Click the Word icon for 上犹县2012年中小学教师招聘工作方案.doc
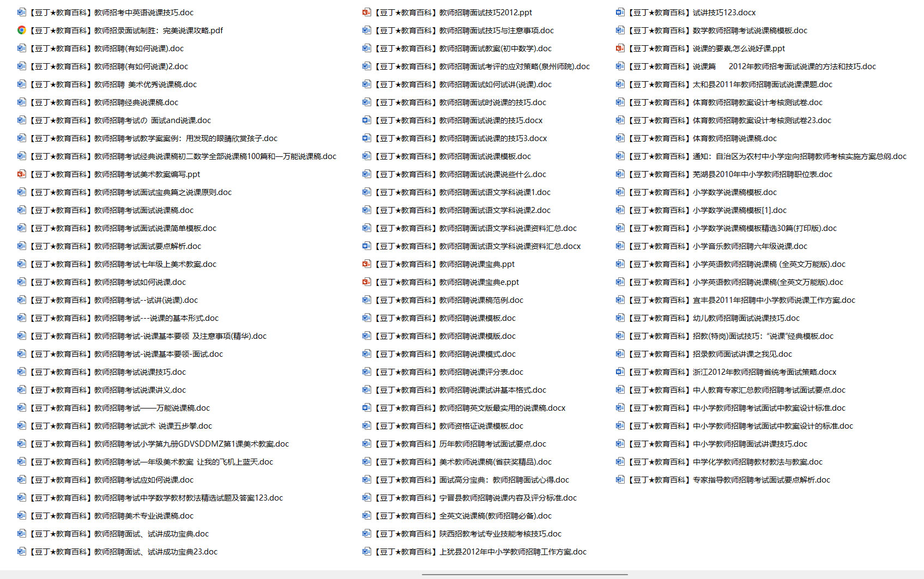The image size is (924, 579). click(x=367, y=551)
